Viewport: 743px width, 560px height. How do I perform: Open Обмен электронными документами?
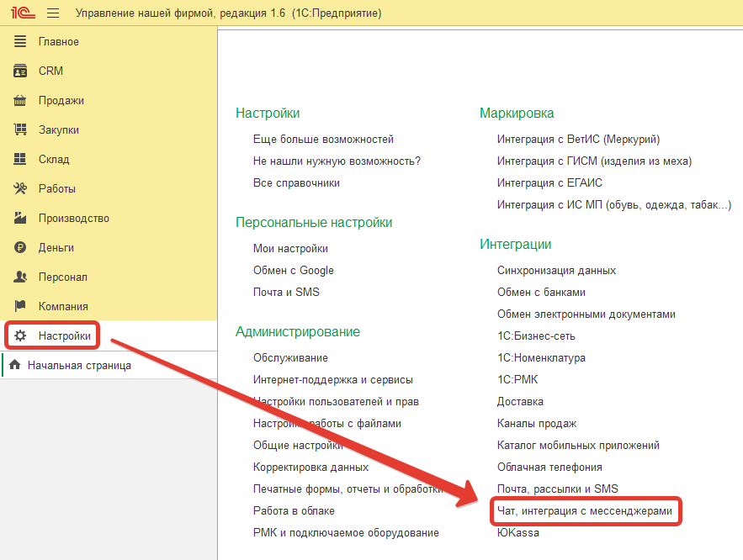[x=586, y=314]
